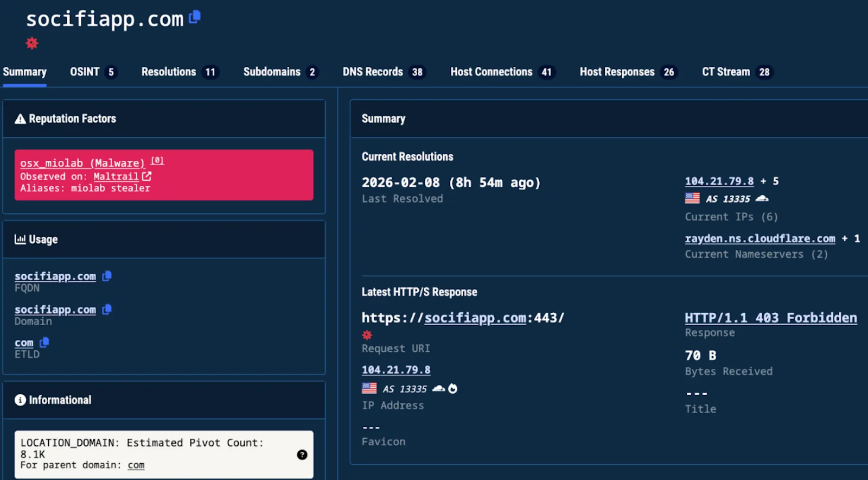Switch to the CT Stream tab
Viewport: 868px width, 480px height.
coord(735,72)
